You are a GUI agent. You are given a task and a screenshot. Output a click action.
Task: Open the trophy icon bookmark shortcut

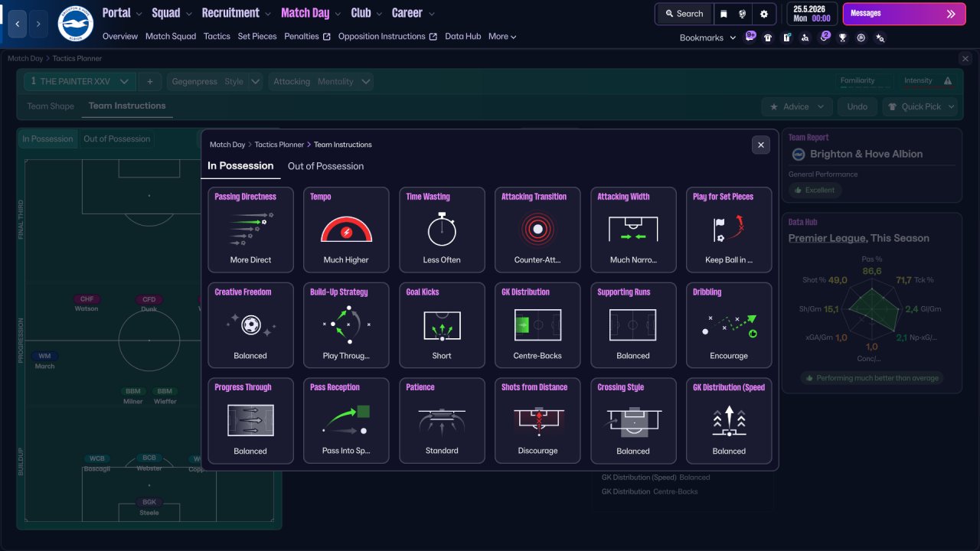tap(843, 37)
